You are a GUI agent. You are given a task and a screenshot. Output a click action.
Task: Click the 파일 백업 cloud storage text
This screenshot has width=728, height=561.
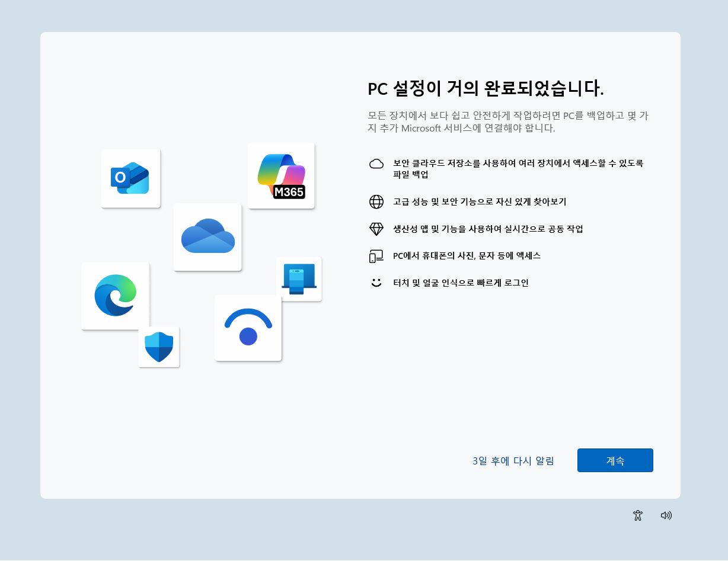coord(518,169)
